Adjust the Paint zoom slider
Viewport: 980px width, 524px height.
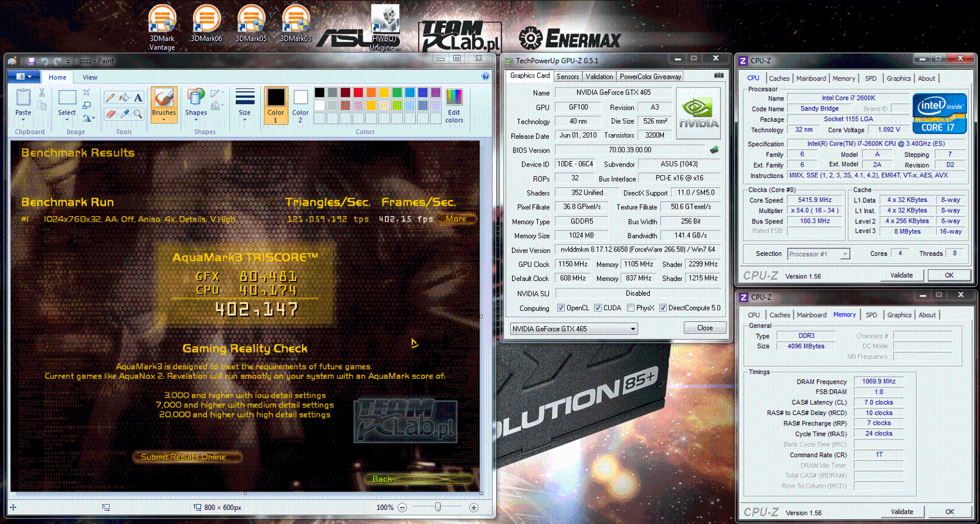(x=437, y=507)
